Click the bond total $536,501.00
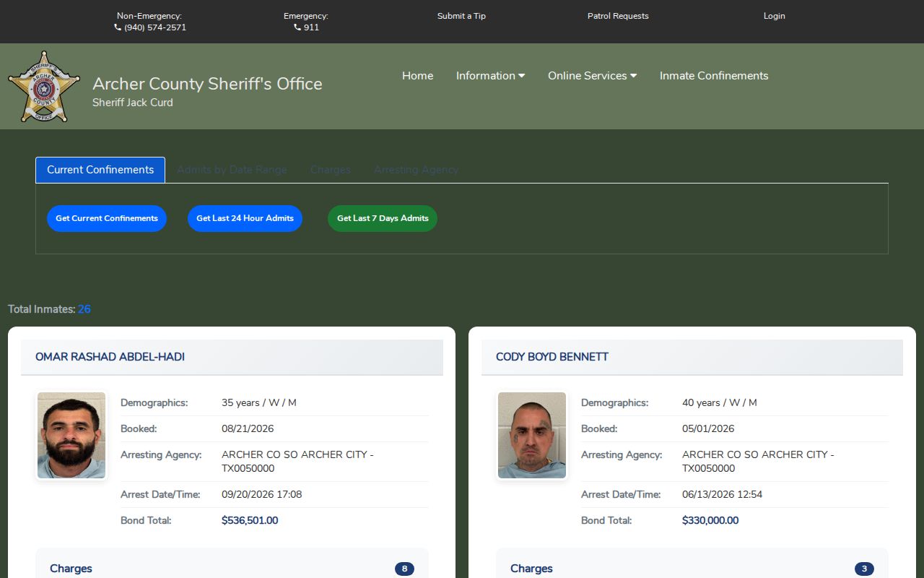The image size is (924, 578). coord(250,521)
